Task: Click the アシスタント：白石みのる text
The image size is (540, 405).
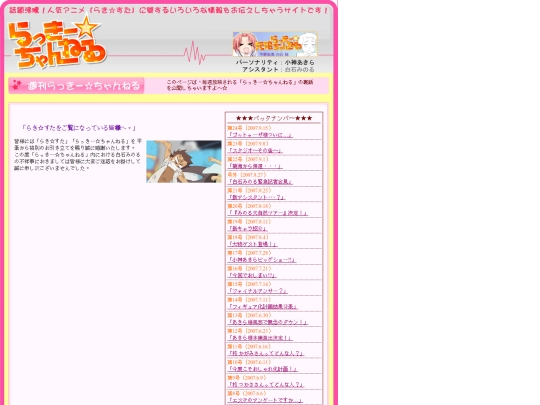Action: (278, 69)
